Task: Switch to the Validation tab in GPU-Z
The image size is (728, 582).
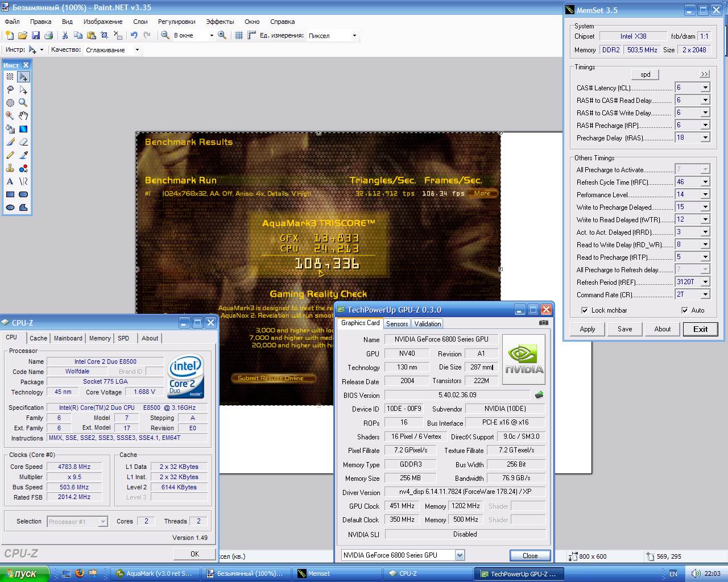Action: 428,323
